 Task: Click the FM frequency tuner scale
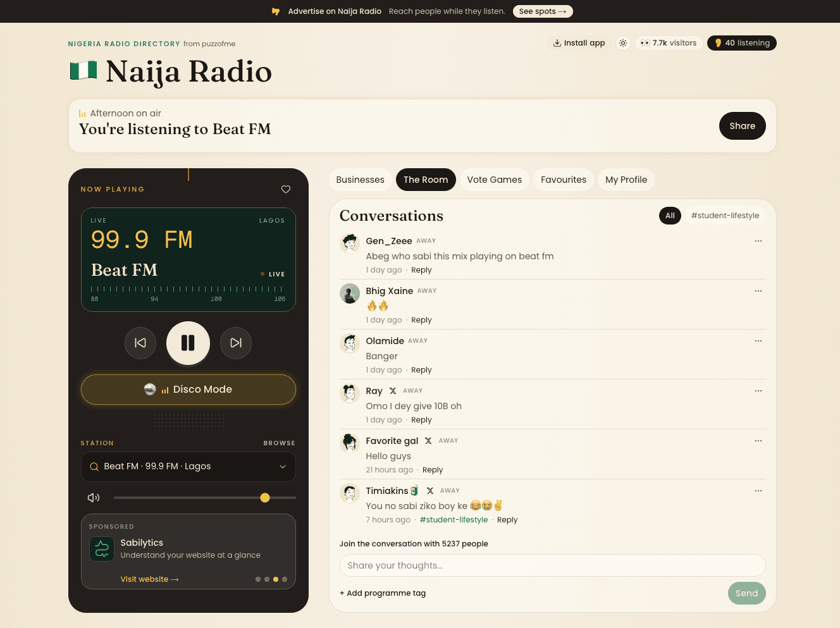point(188,293)
